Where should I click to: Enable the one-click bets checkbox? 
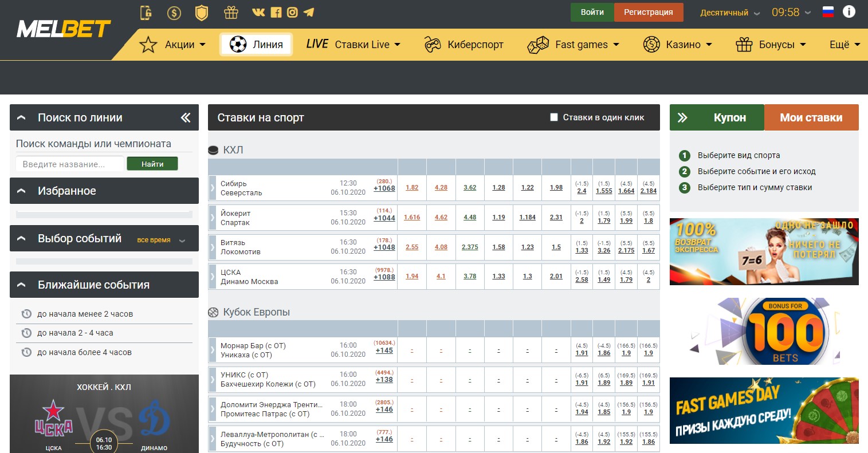click(x=554, y=117)
